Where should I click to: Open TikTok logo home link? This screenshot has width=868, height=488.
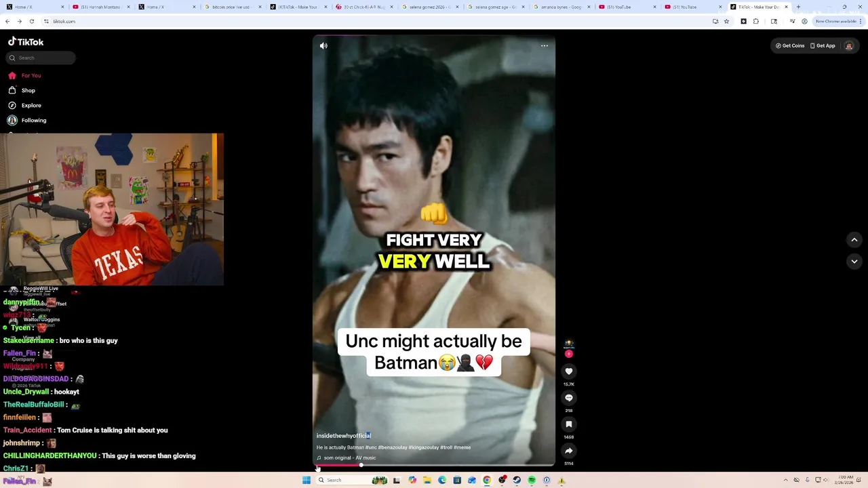click(26, 41)
